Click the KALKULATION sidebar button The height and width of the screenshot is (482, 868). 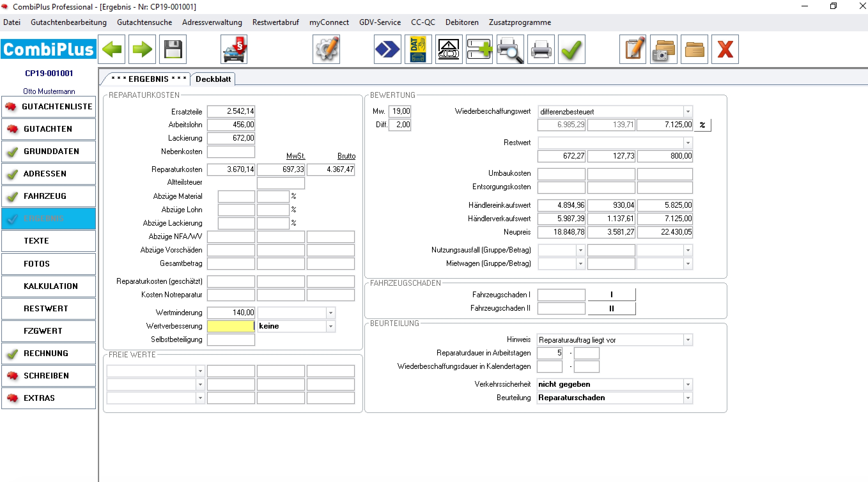[x=49, y=286]
